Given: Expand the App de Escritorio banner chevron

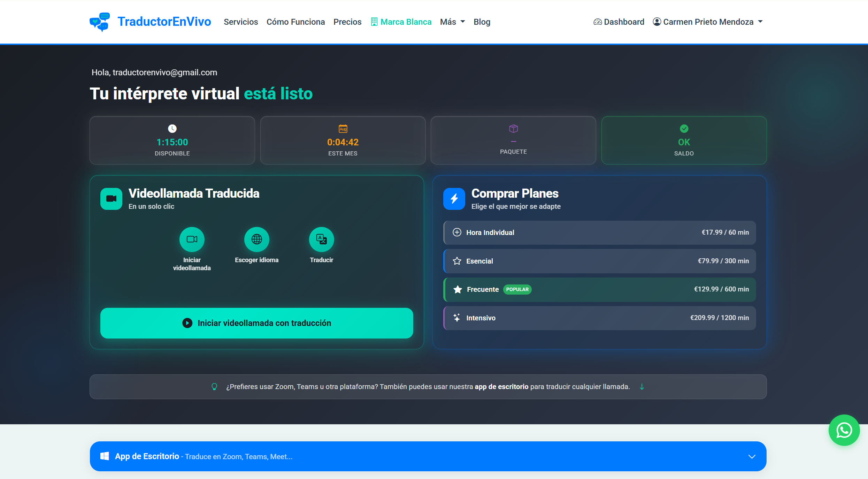Looking at the screenshot, I should tap(752, 456).
